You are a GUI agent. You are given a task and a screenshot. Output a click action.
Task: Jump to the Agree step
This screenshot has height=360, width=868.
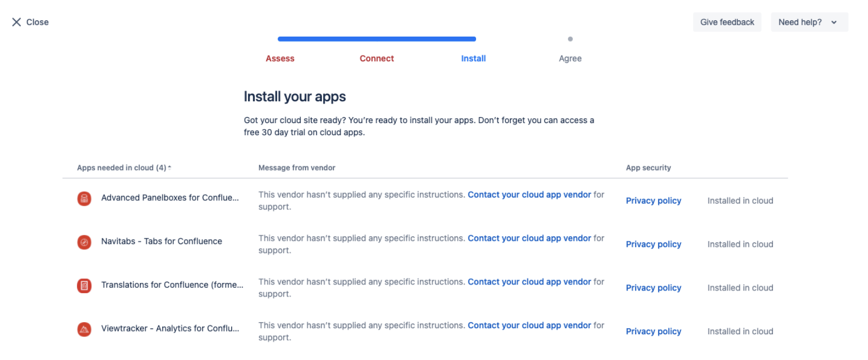pos(570,59)
